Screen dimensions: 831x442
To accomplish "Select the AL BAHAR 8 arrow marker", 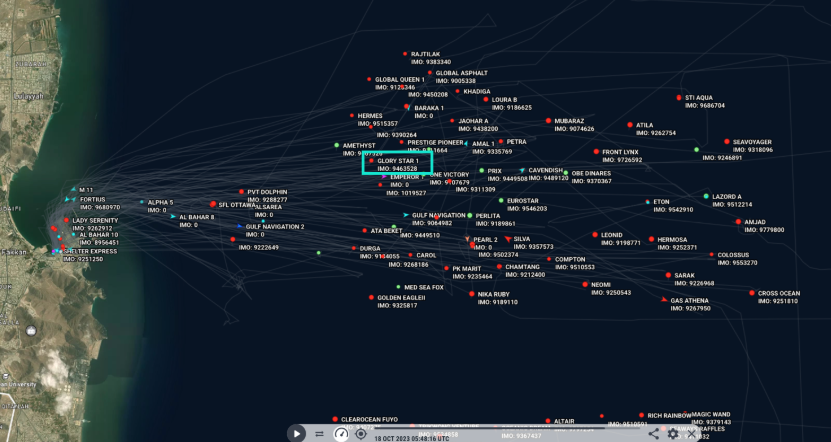I will tap(173, 216).
